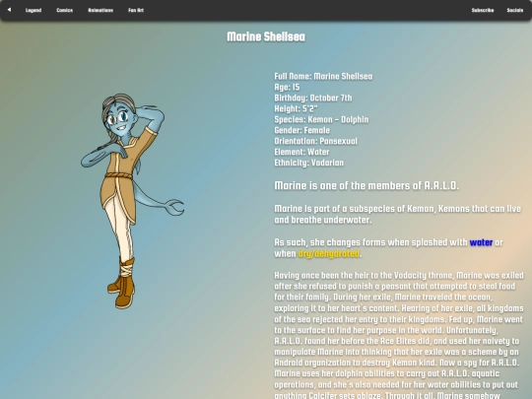Open the Comics menu item
Image resolution: width=532 pixels, height=399 pixels.
click(x=64, y=10)
